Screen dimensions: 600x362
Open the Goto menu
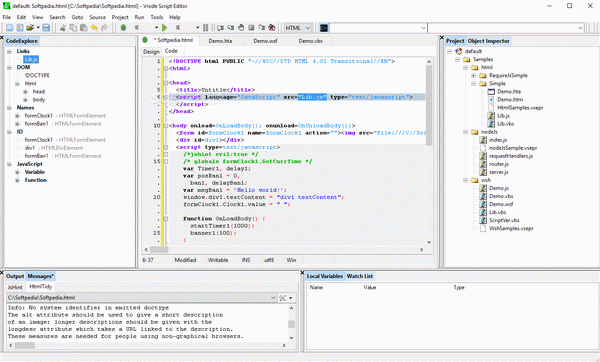pyautogui.click(x=77, y=17)
